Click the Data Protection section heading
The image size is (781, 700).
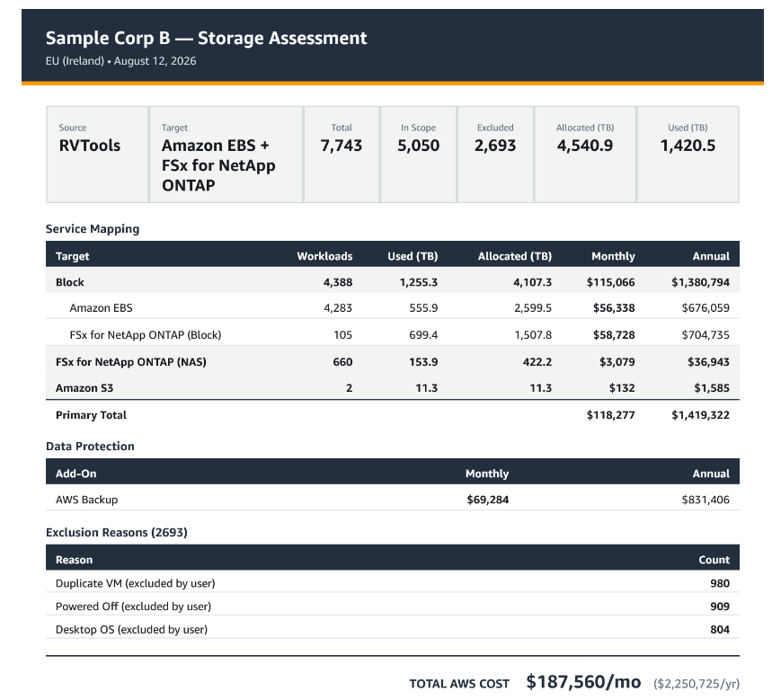point(90,447)
